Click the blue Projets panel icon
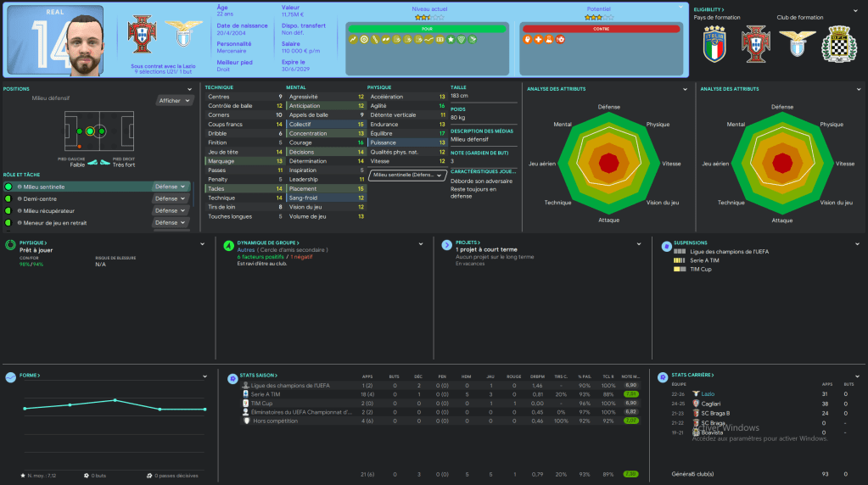Image resolution: width=868 pixels, height=485 pixels. [446, 245]
